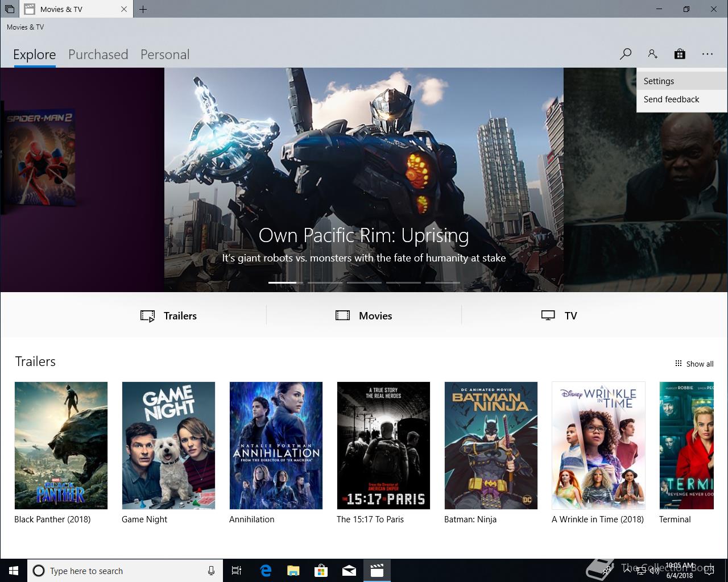Image resolution: width=728 pixels, height=582 pixels.
Task: Select the Movies & TV window tab
Action: pos(77,9)
